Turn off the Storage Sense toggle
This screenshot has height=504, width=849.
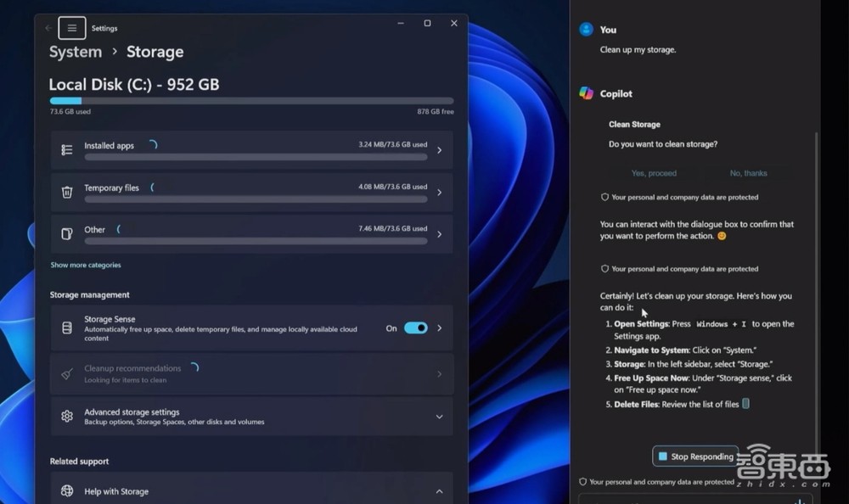pyautogui.click(x=415, y=328)
